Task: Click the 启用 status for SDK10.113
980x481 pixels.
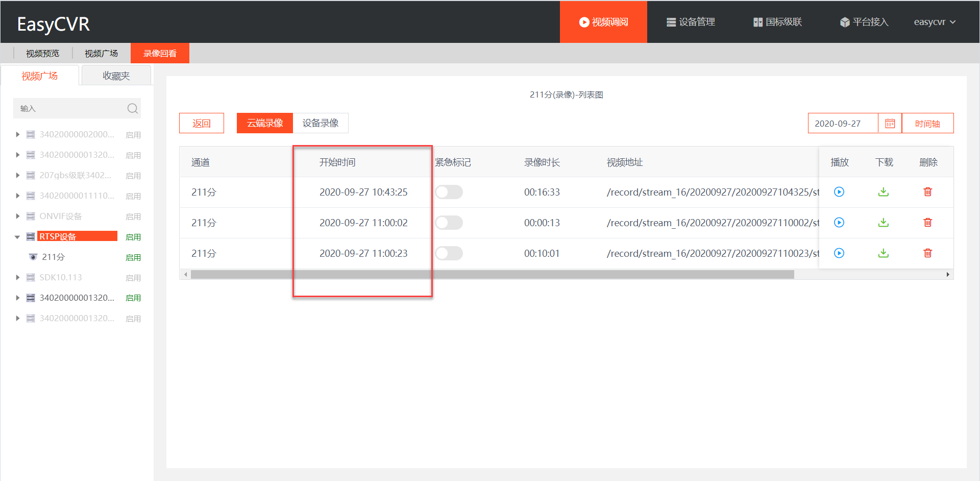Action: (133, 278)
